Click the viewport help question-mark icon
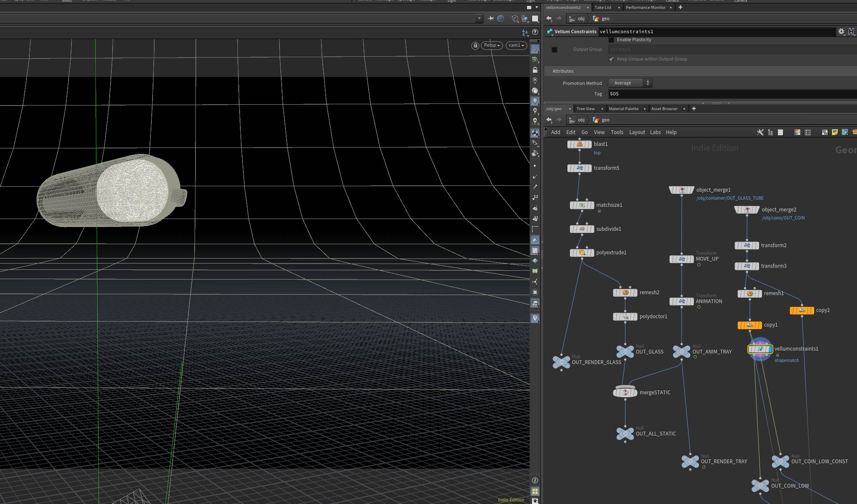Viewport: 857px width, 504px height. tap(535, 32)
